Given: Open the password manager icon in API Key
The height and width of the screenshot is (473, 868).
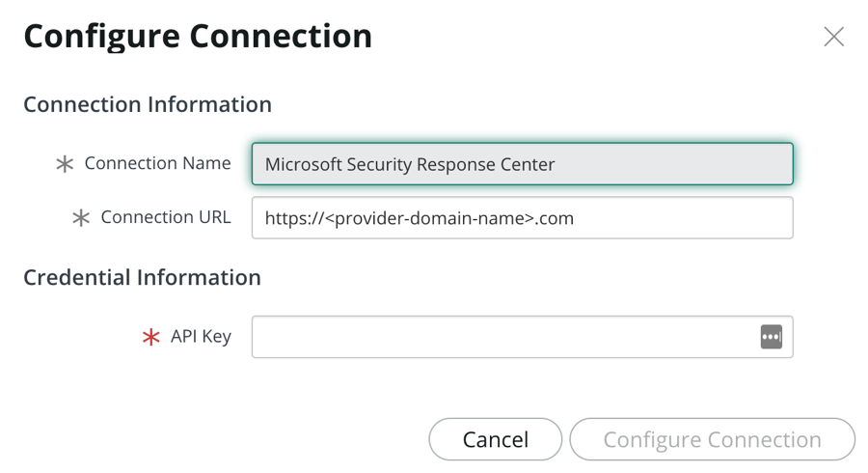Looking at the screenshot, I should click(772, 337).
